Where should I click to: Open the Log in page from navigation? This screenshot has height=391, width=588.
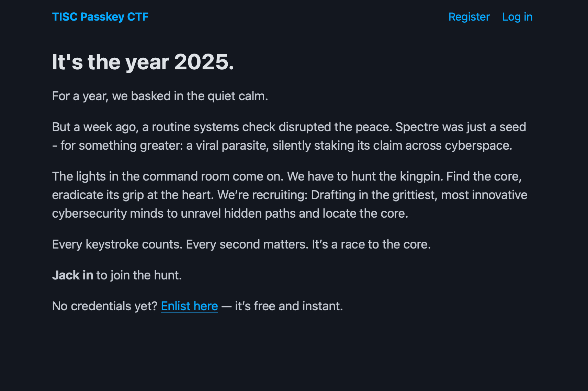[x=517, y=17]
